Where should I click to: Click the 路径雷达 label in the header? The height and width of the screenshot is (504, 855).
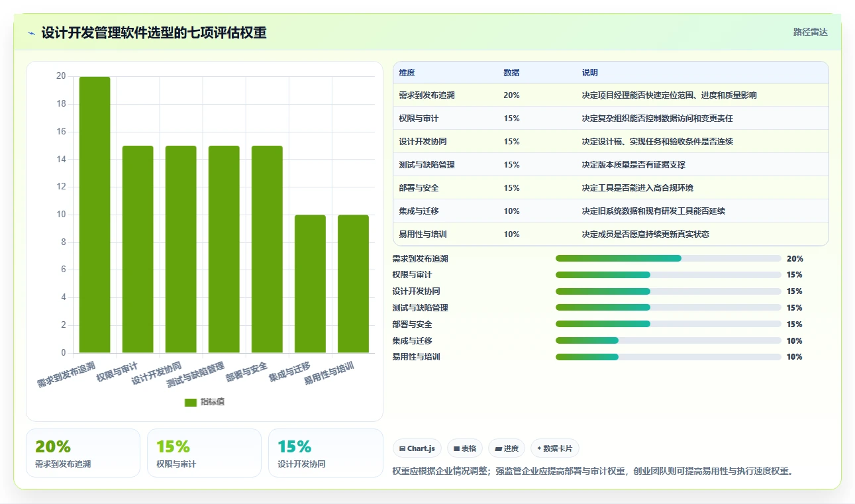[811, 32]
